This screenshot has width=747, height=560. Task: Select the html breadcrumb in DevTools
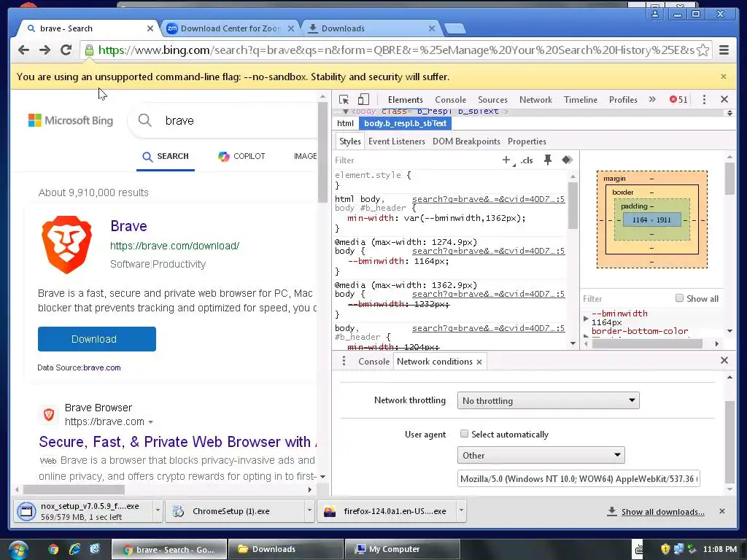coord(345,123)
